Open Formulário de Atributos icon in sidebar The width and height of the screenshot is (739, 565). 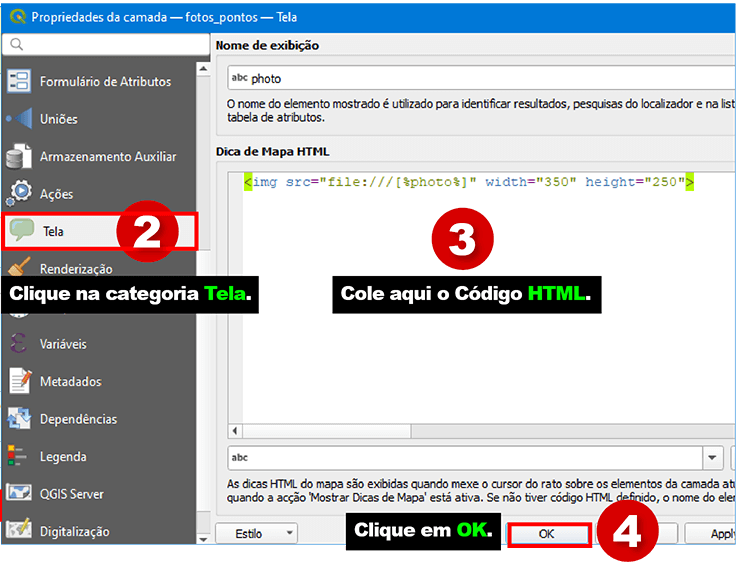(19, 81)
